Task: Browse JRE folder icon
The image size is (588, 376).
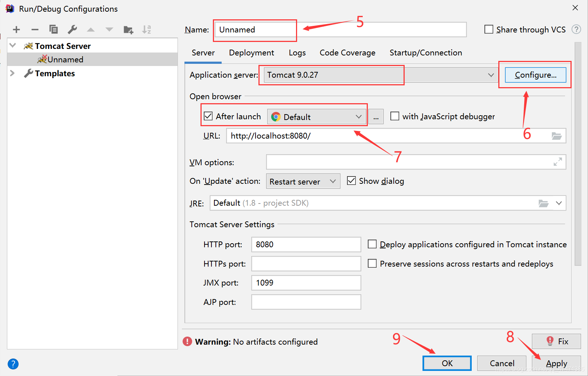Action: point(544,203)
